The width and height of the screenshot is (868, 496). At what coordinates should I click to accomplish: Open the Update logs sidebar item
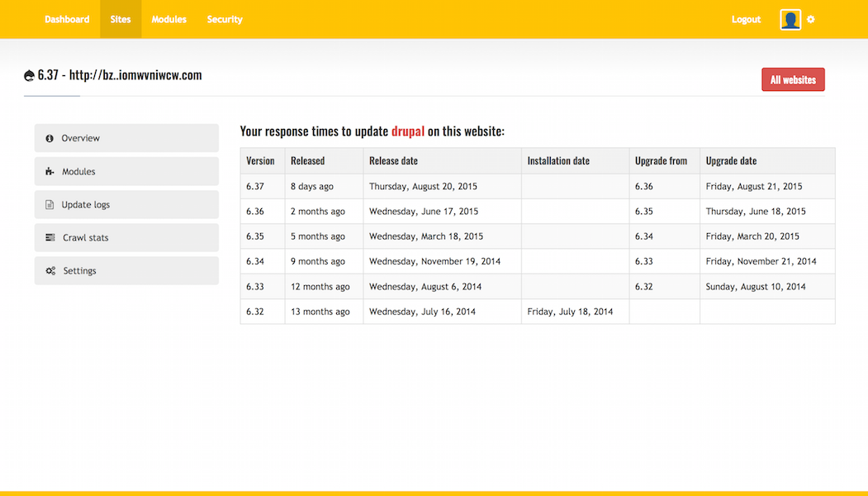click(126, 204)
